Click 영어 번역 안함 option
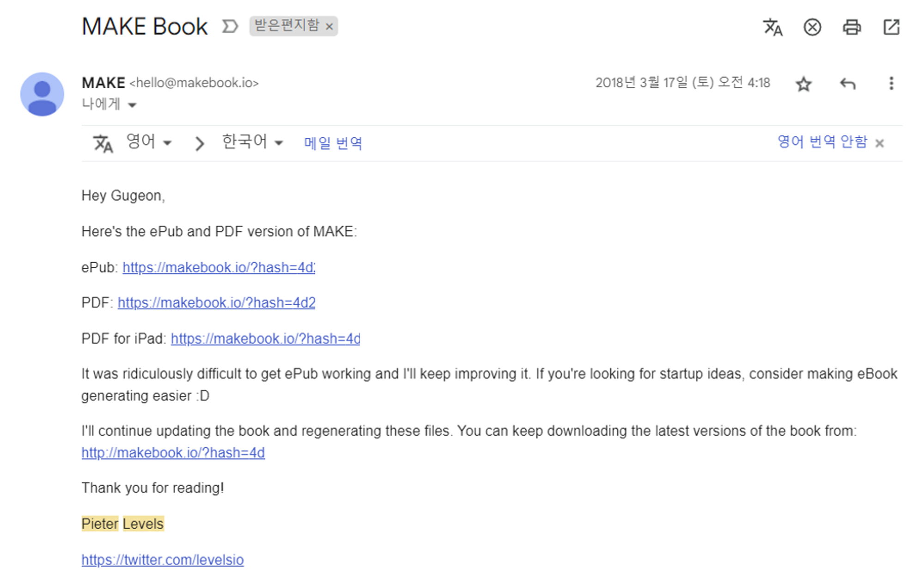924x583 pixels. pyautogui.click(x=822, y=142)
